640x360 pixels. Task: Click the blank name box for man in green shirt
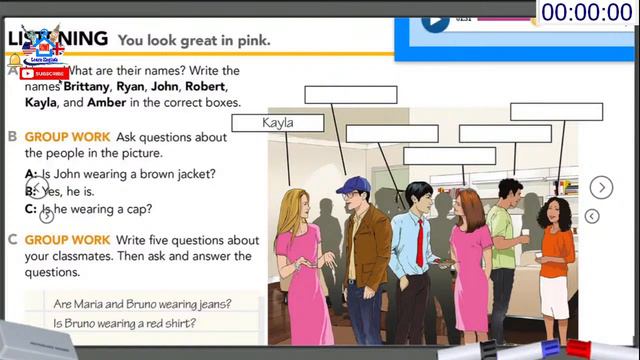[505, 134]
